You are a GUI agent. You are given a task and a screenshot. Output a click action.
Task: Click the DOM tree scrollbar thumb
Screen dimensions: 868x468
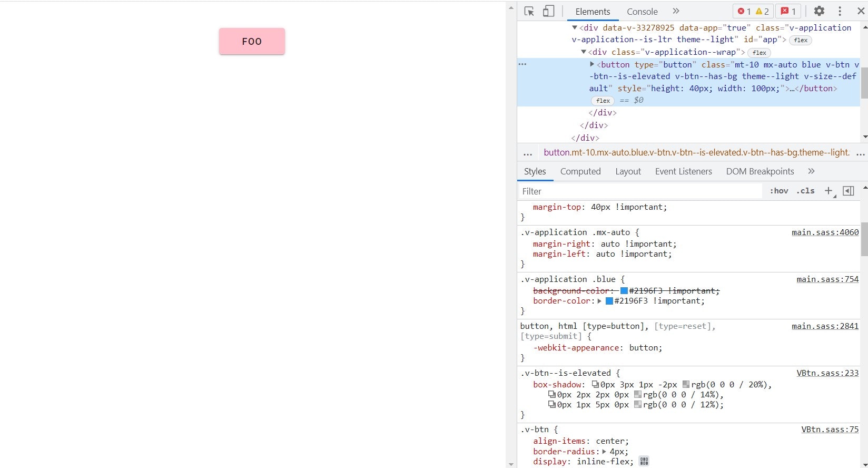pos(864,83)
